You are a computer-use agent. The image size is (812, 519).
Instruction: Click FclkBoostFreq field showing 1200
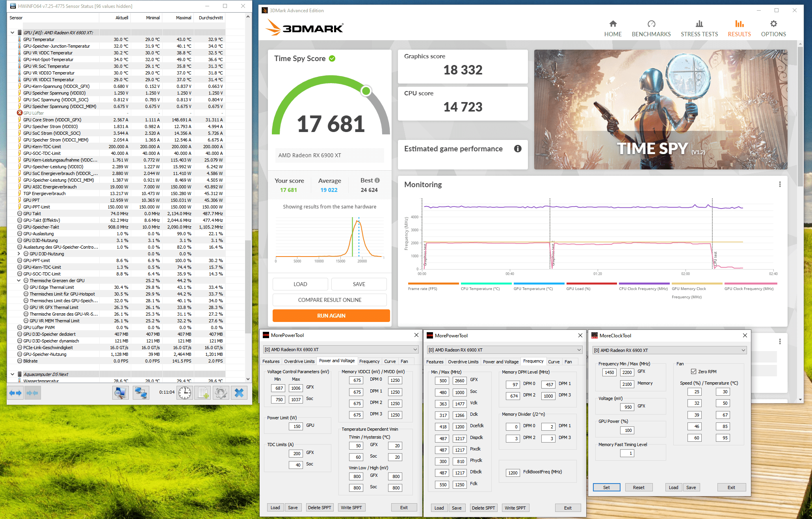[x=513, y=473]
